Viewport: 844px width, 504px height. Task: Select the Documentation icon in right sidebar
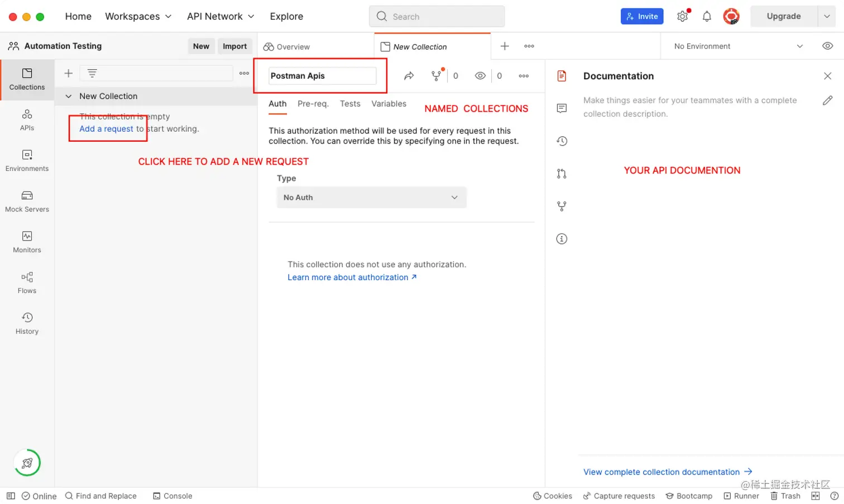click(562, 76)
